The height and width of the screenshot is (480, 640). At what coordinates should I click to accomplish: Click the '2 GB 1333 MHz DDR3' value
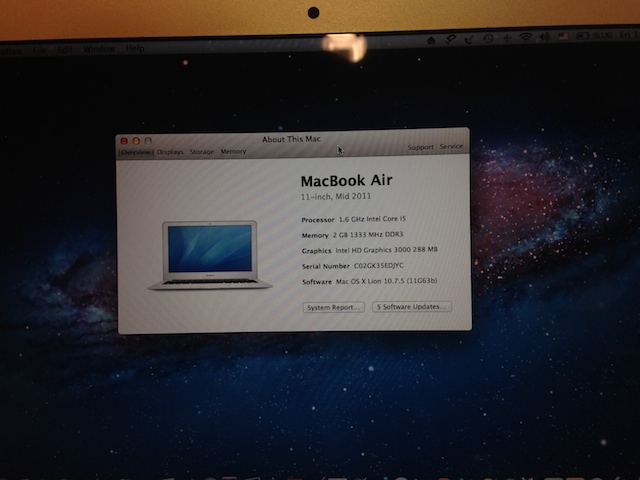[368, 235]
